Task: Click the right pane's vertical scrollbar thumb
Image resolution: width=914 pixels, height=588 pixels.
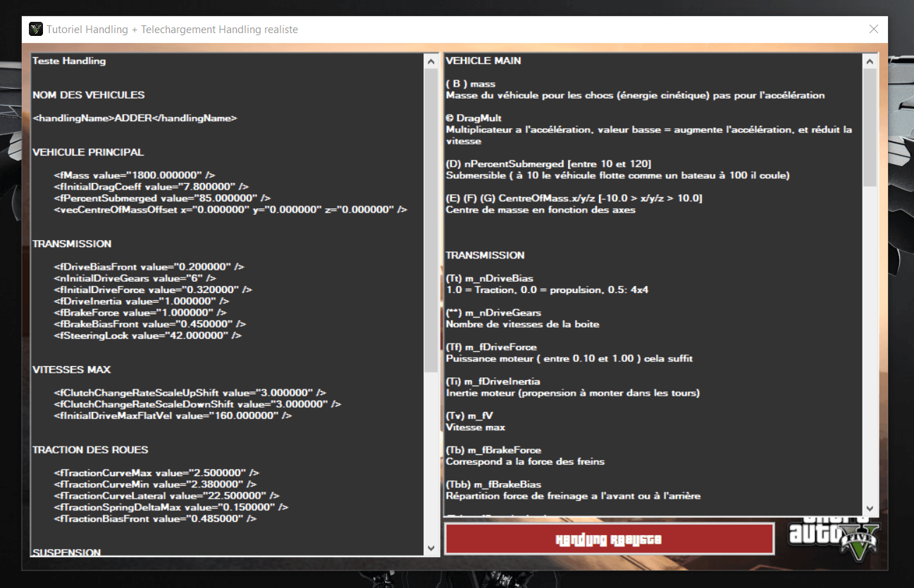Action: click(x=870, y=127)
